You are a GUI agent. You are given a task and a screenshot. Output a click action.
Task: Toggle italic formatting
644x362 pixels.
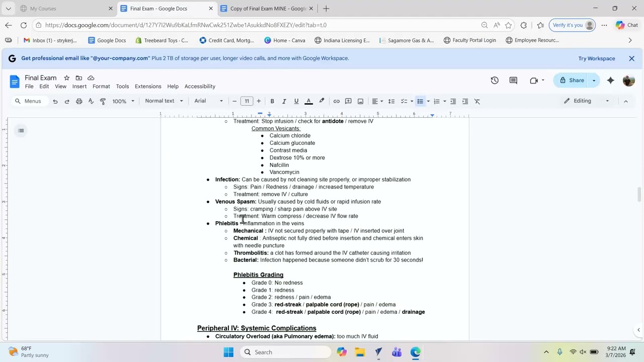[x=284, y=101]
